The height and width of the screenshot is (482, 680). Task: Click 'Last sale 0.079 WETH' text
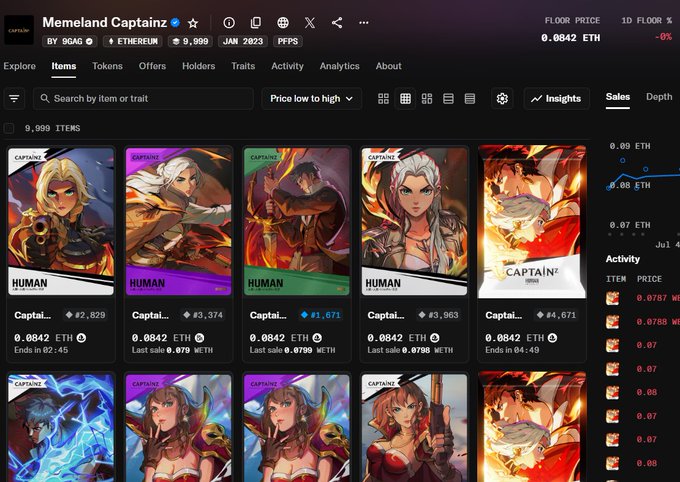coord(172,350)
